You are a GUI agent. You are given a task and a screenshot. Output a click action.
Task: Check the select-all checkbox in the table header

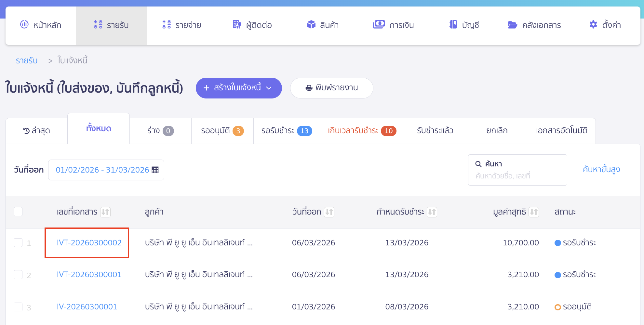coord(18,212)
